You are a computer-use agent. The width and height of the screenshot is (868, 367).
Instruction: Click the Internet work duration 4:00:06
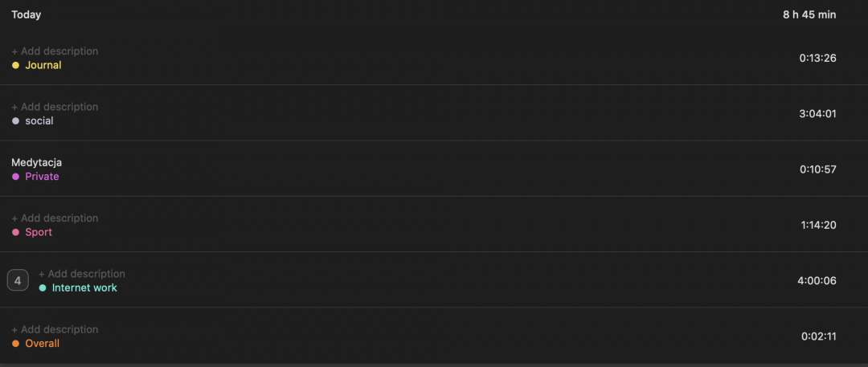[x=817, y=280]
